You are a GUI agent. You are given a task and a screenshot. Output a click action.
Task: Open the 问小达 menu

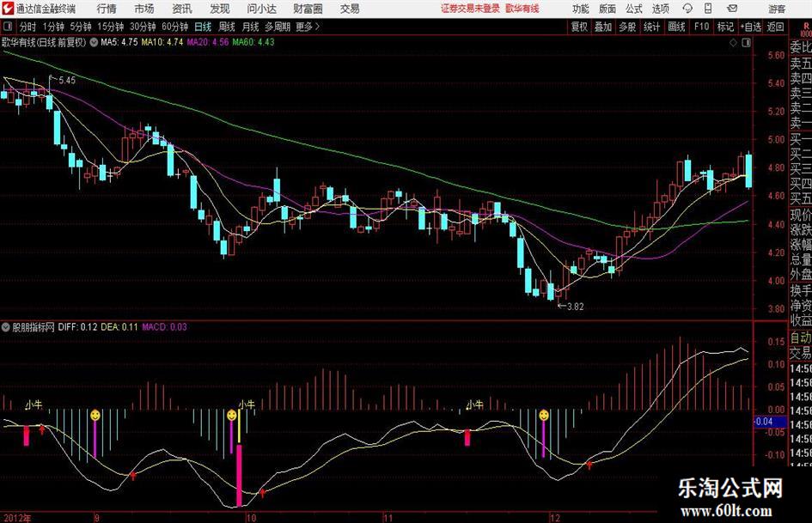pyautogui.click(x=261, y=9)
